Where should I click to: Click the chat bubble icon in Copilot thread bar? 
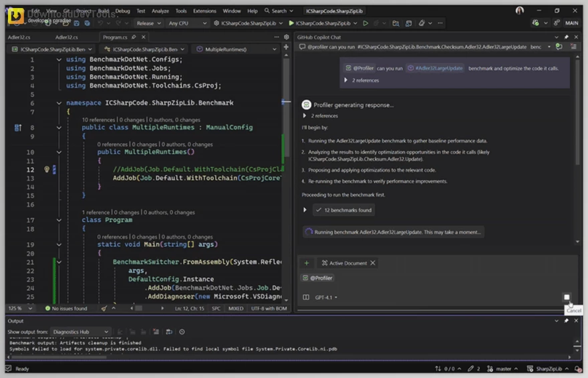302,47
